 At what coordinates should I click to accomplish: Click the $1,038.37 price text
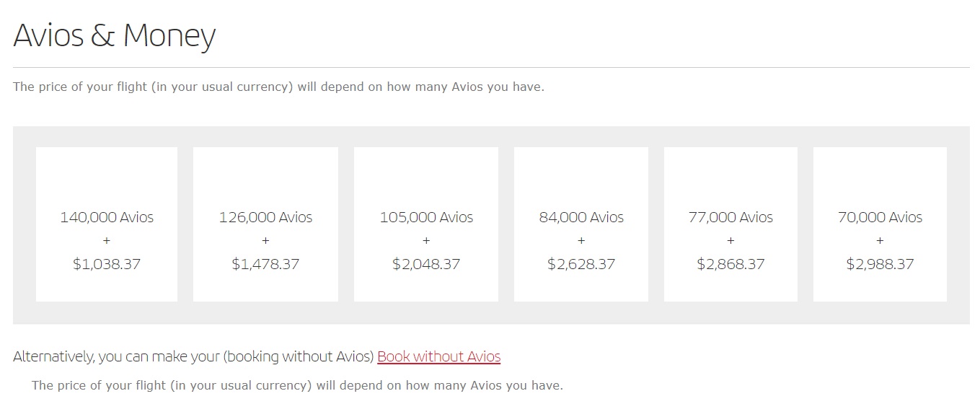(107, 264)
